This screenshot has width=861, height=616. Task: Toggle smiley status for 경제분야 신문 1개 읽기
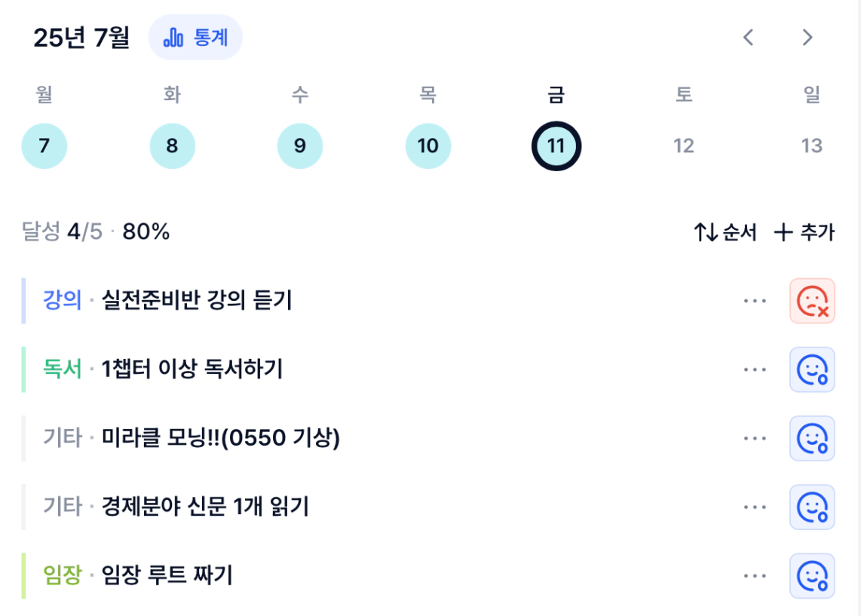[812, 507]
